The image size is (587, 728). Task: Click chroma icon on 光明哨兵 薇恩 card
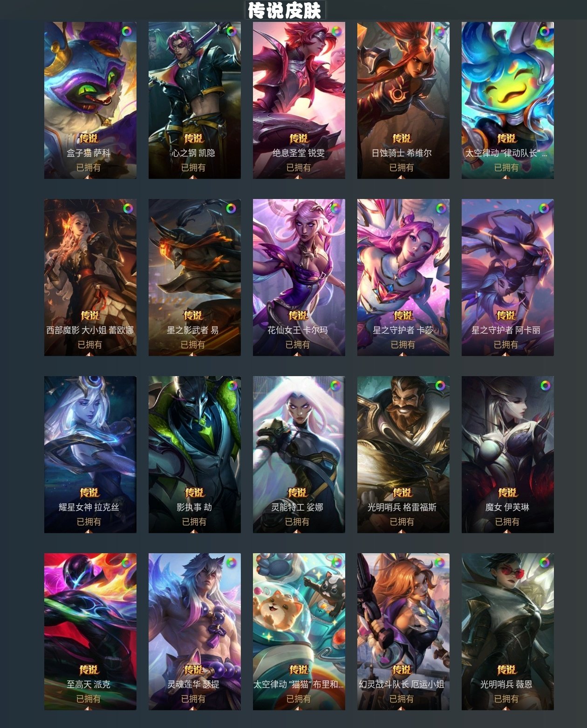point(544,563)
